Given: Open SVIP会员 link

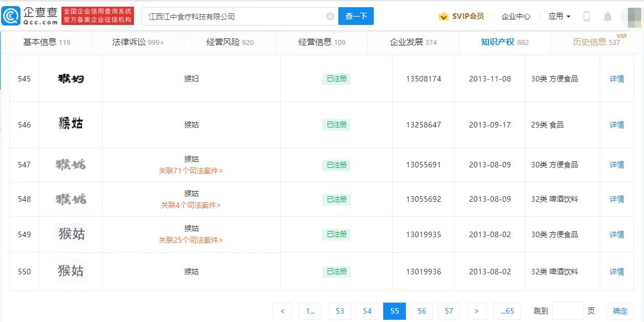Looking at the screenshot, I should [468, 17].
